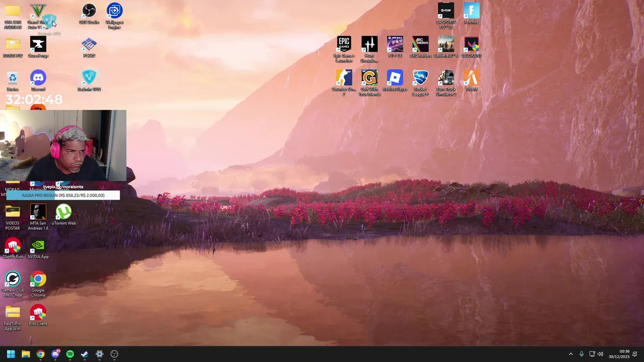Open the notifications bell icon
The image size is (644, 362).
(x=635, y=354)
